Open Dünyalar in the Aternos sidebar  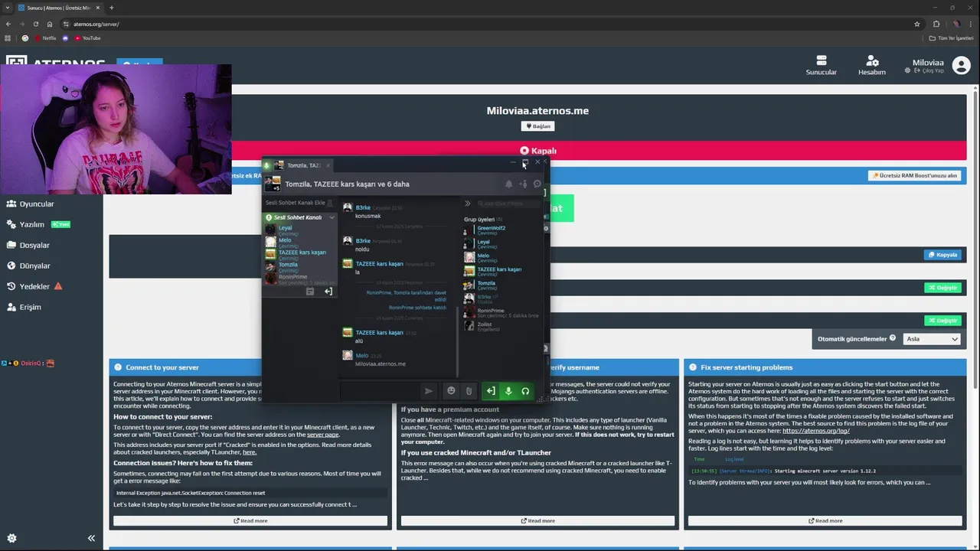[x=28, y=266]
